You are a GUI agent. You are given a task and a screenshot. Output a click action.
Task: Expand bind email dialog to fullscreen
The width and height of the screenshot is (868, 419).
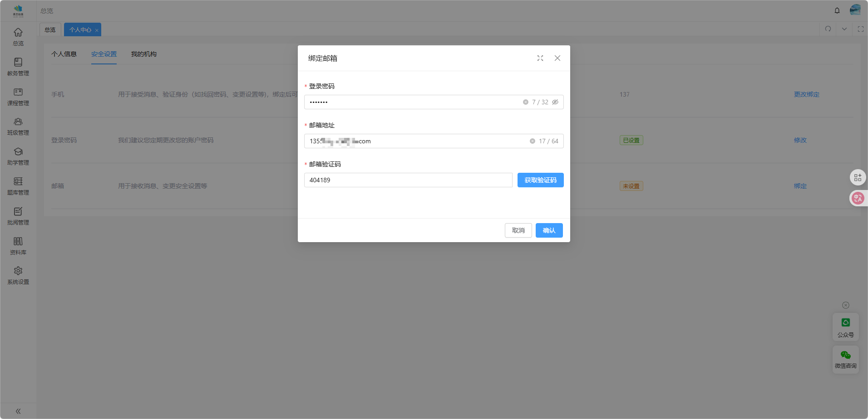[540, 58]
